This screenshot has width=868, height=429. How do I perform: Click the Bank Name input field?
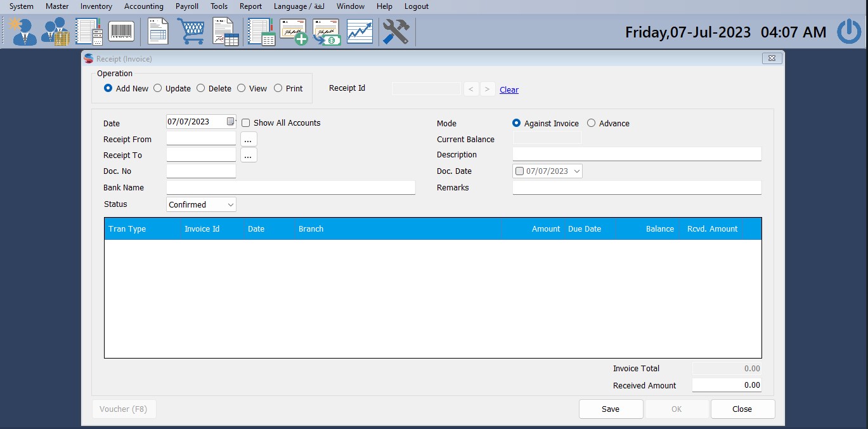(x=290, y=187)
